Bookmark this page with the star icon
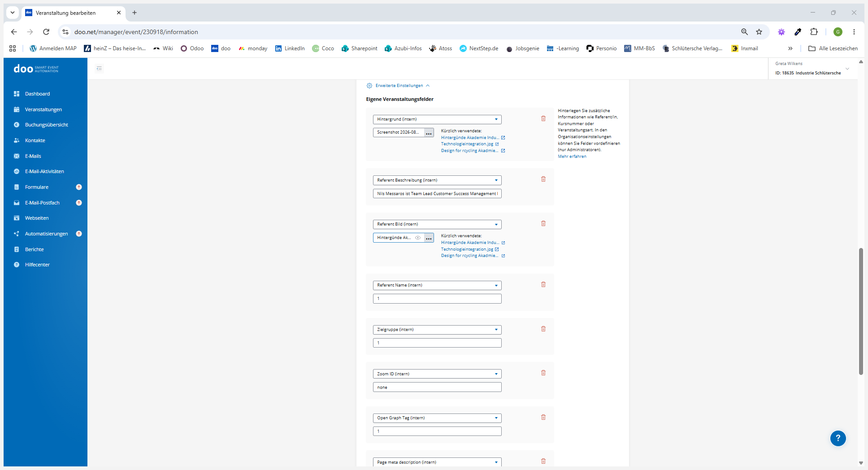Screen dimensions: 868x470 click(x=759, y=32)
